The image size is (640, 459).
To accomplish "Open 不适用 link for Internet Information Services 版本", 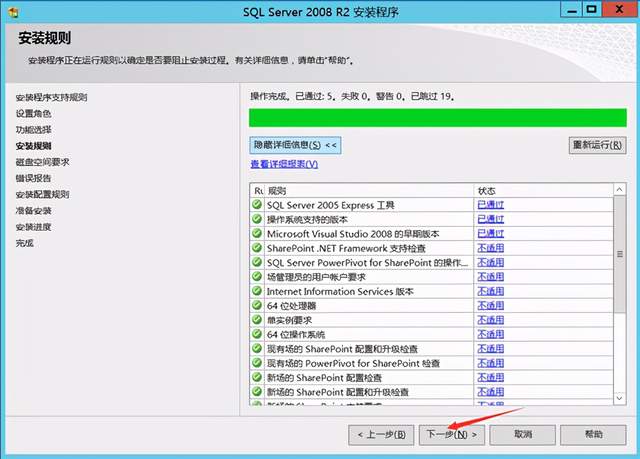I will (x=491, y=291).
